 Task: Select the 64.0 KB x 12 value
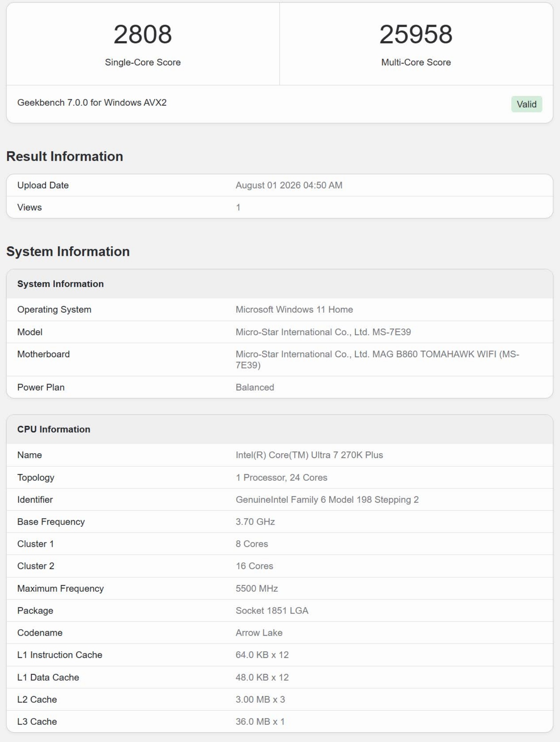tap(262, 655)
